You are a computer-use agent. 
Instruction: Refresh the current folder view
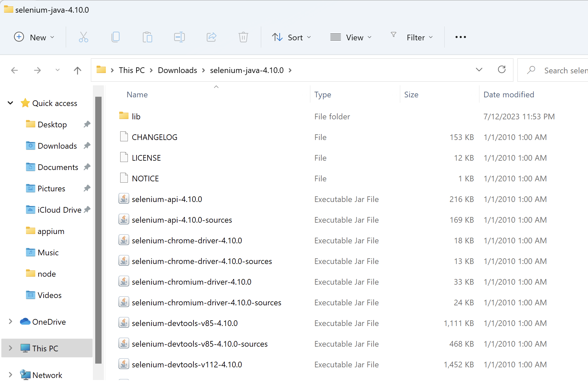tap(502, 69)
